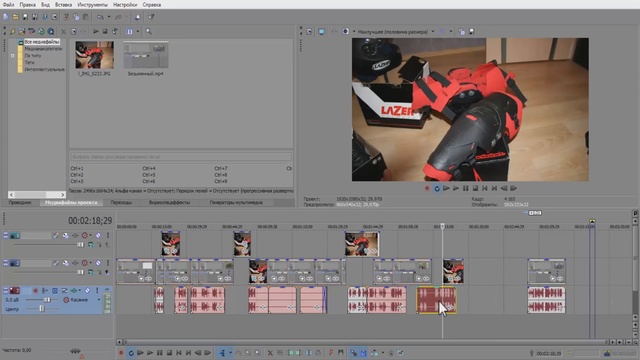Image resolution: width=640 pixels, height=360 pixels.
Task: Arm the audio track for record
Action: pyautogui.click(x=36, y=291)
